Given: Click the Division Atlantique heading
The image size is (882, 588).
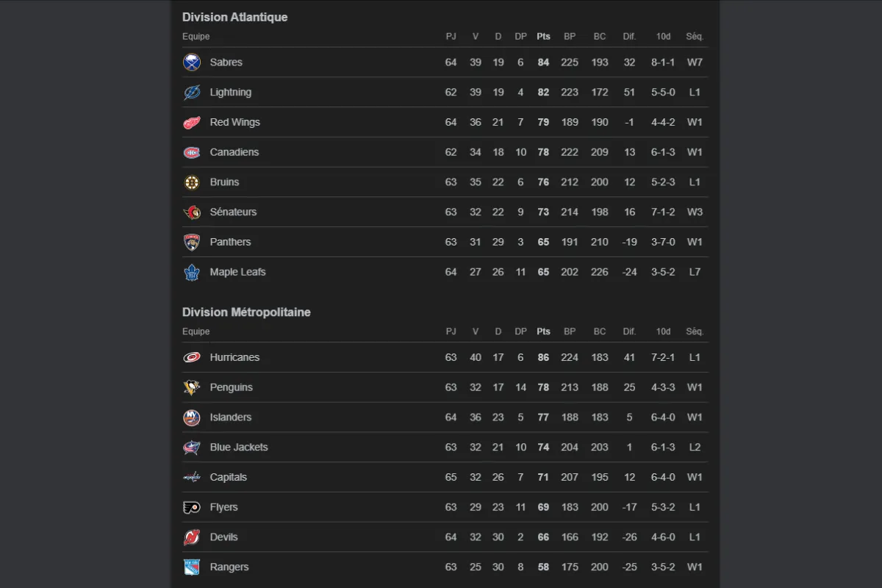Looking at the screenshot, I should pos(234,17).
